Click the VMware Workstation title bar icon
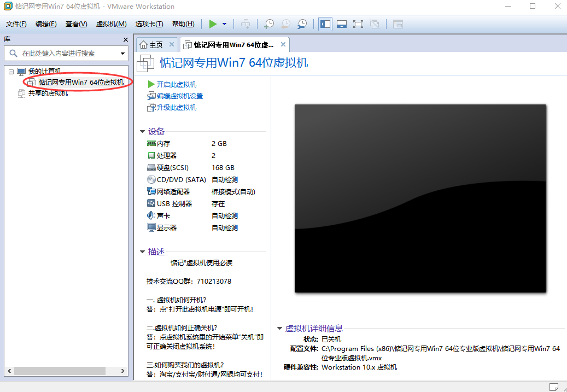Image resolution: width=567 pixels, height=392 pixels. [8, 7]
